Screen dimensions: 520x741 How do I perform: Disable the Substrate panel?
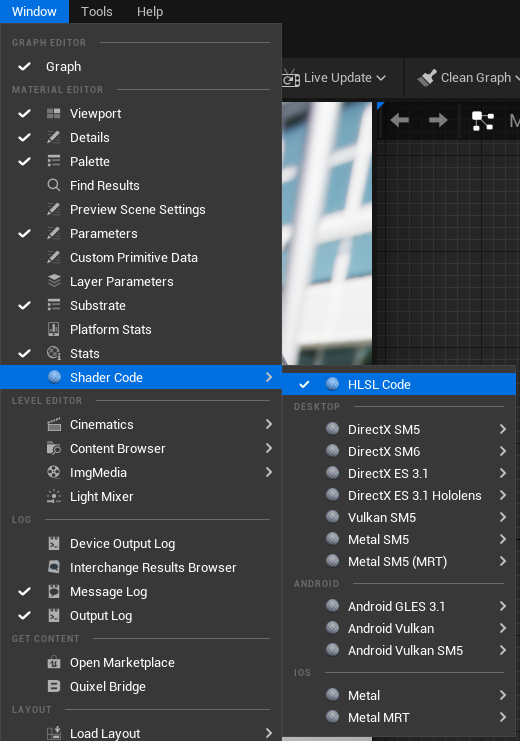pyautogui.click(x=25, y=305)
